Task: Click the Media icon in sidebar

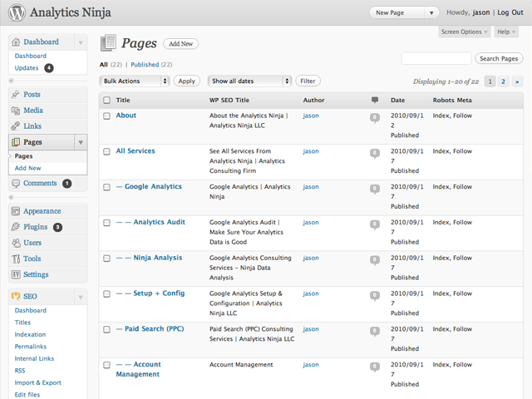Action: click(x=16, y=111)
